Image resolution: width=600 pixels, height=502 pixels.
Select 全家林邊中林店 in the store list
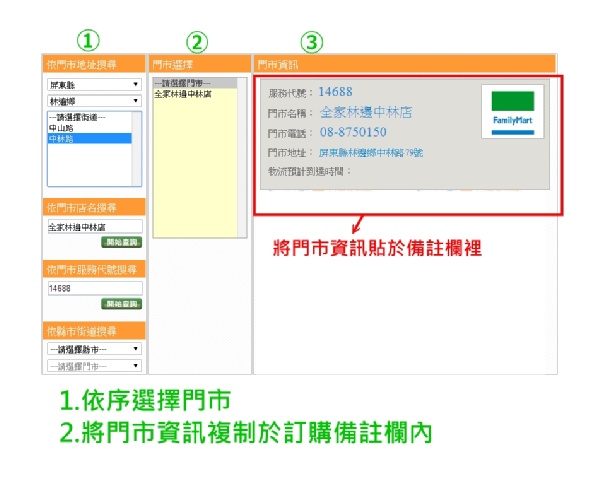(195, 94)
